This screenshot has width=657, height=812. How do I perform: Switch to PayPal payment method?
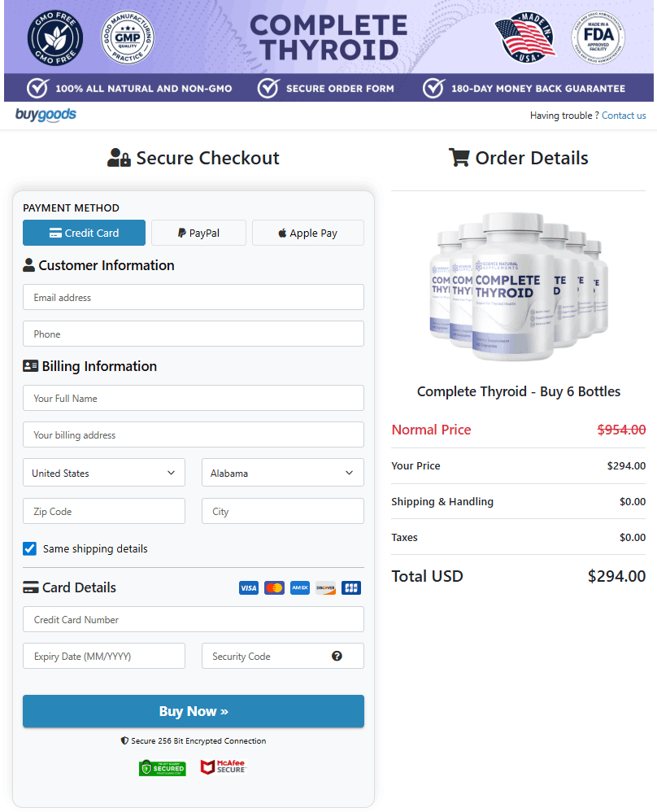click(x=198, y=233)
